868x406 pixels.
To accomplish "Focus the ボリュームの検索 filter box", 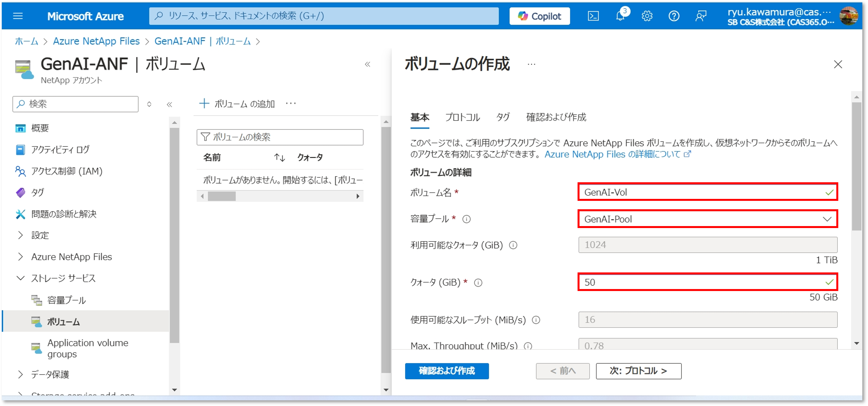I will (x=280, y=137).
